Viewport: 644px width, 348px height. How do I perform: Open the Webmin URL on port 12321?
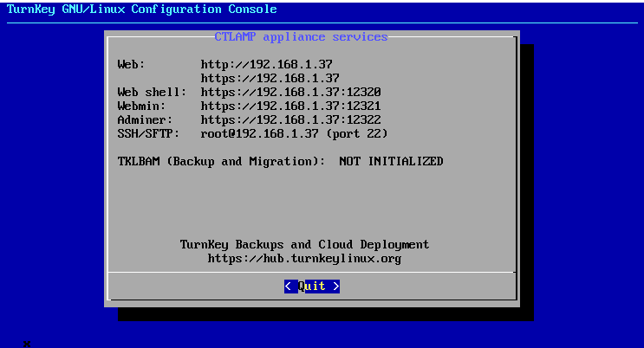pyautogui.click(x=290, y=106)
